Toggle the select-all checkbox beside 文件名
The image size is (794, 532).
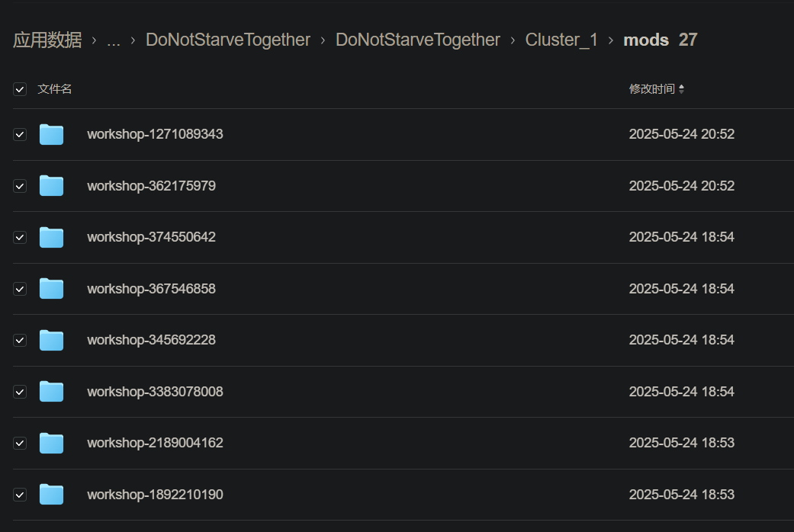click(20, 90)
